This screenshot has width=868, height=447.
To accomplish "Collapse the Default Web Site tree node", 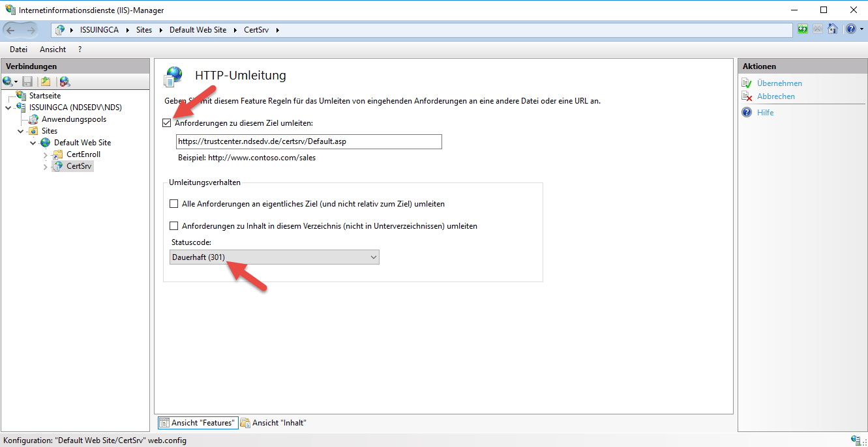I will [x=33, y=143].
